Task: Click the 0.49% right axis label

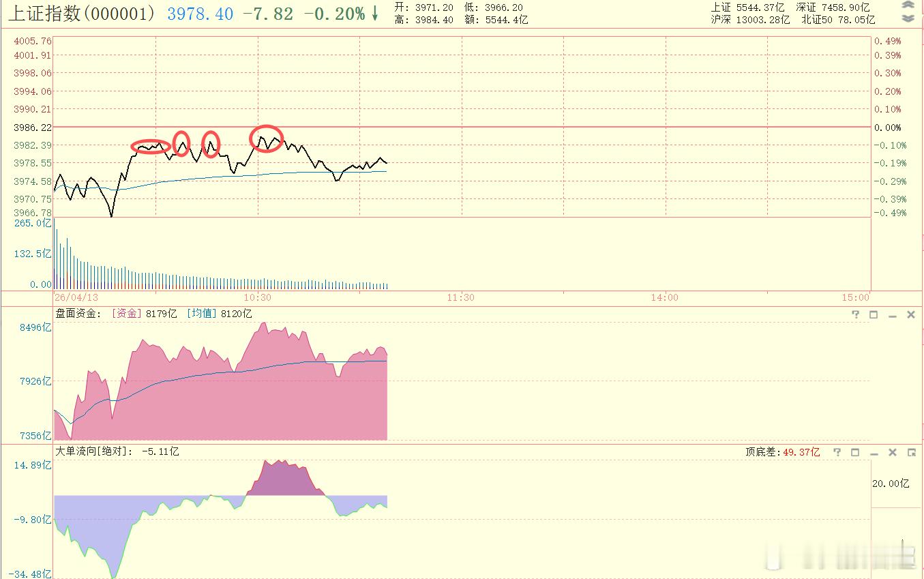Action: click(x=888, y=41)
